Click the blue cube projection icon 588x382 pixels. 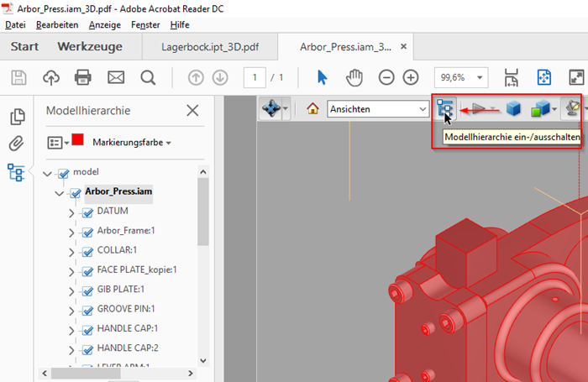[x=513, y=108]
